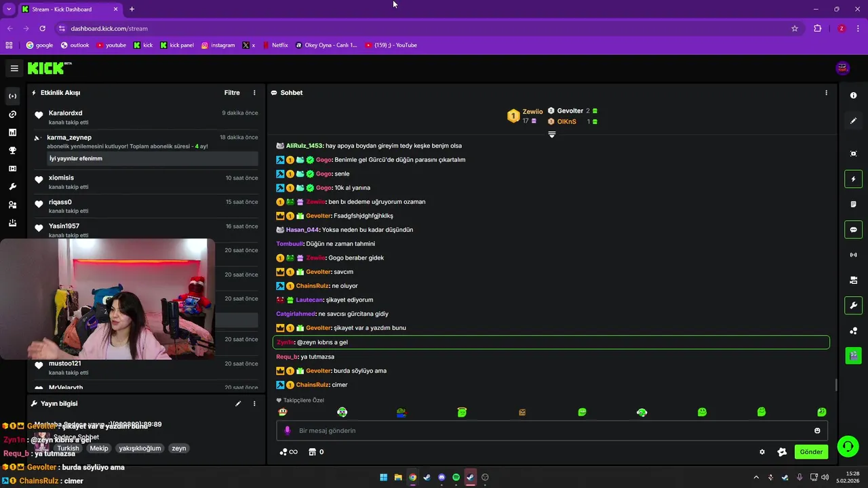Image resolution: width=868 pixels, height=488 pixels.
Task: Select karma_zeynep subscription event
Action: click(x=146, y=149)
